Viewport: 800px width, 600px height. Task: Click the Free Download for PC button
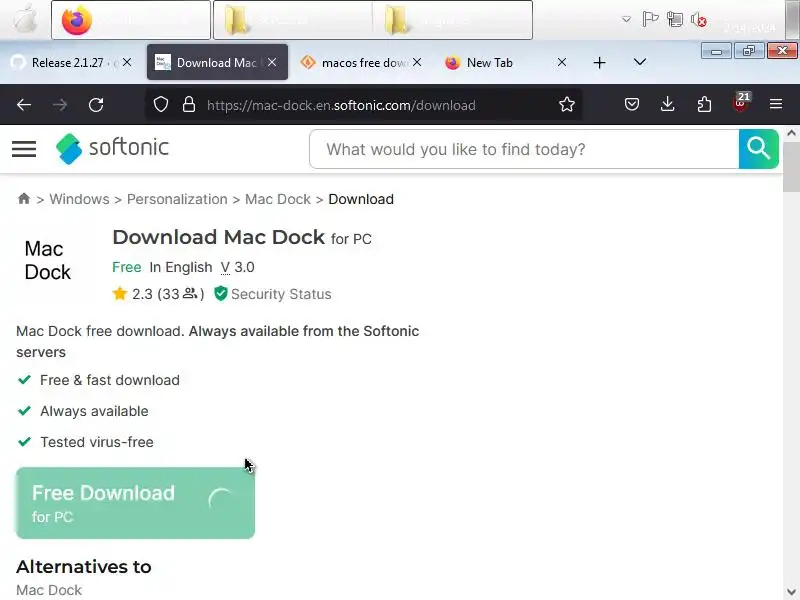(135, 503)
